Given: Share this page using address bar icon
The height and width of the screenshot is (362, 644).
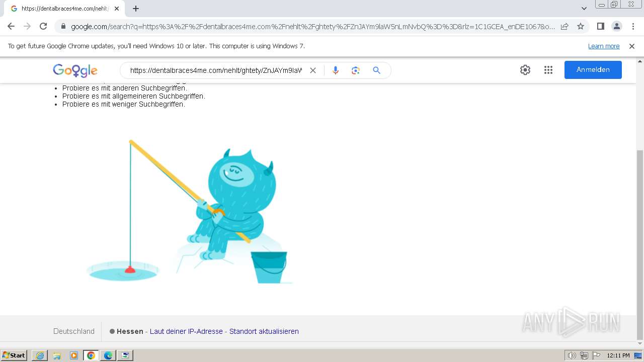Looking at the screenshot, I should pyautogui.click(x=565, y=26).
